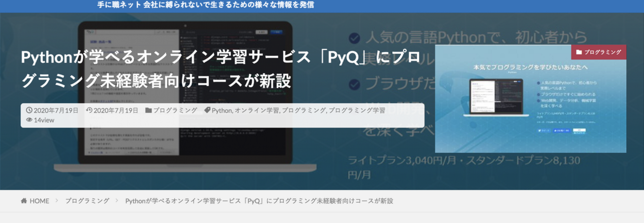The height and width of the screenshot is (223, 644).
Task: Click the clock icon beside published date
Action: (x=29, y=110)
